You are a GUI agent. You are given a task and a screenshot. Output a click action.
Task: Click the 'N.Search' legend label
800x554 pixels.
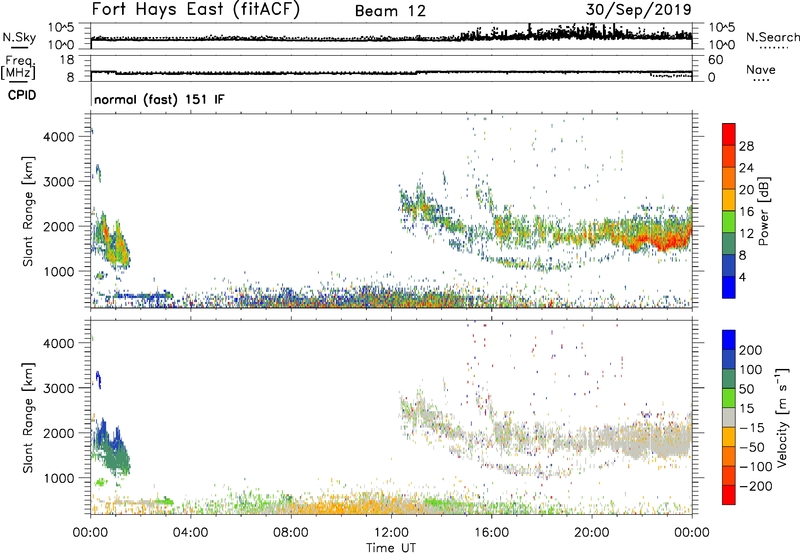(x=772, y=37)
